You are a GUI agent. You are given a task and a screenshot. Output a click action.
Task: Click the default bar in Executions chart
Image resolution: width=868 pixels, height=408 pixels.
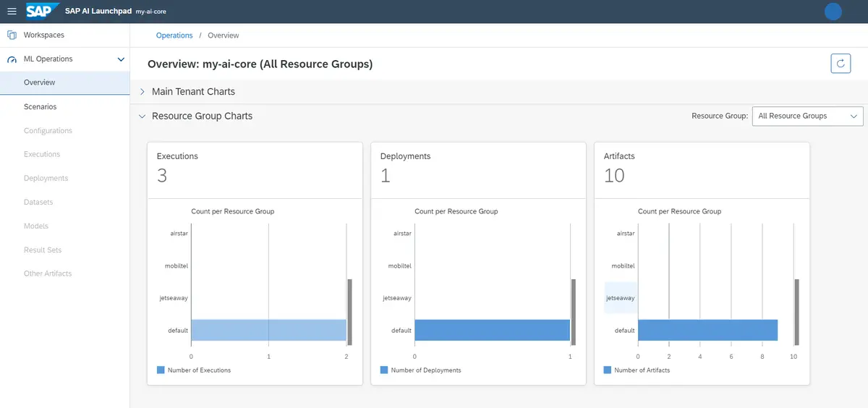point(268,330)
